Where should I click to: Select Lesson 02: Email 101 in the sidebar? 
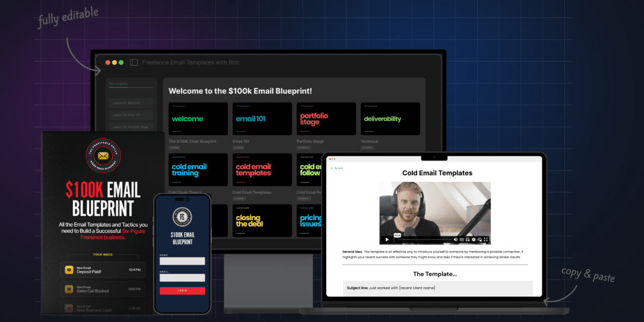click(x=131, y=115)
